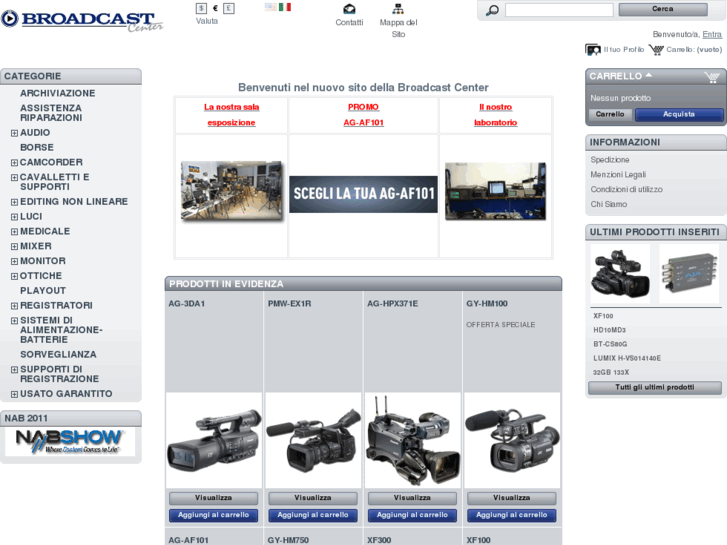Expand the MEDICALE category
Image resolution: width=727 pixels, height=545 pixels.
point(14,232)
